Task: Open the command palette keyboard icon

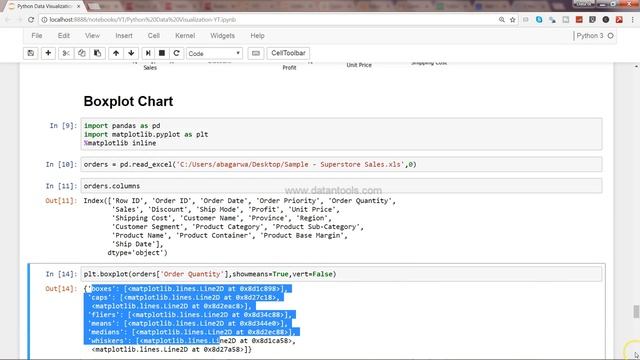Action: [256, 53]
